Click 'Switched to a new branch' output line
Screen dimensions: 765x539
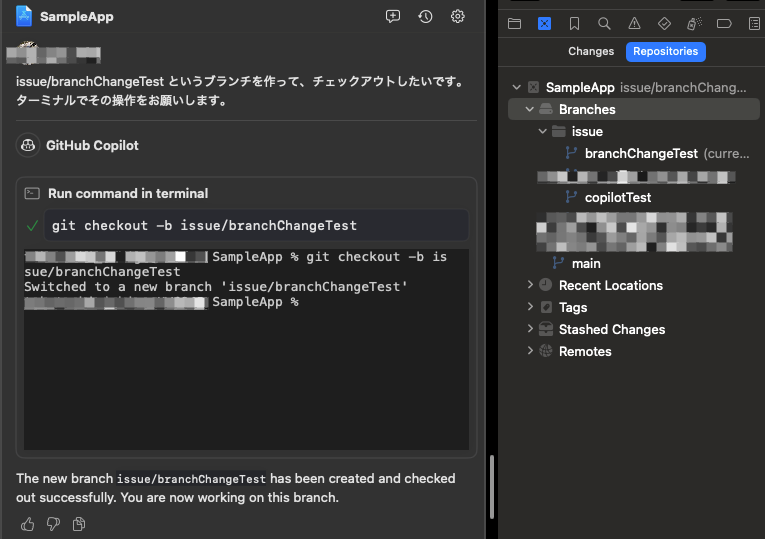(216, 286)
